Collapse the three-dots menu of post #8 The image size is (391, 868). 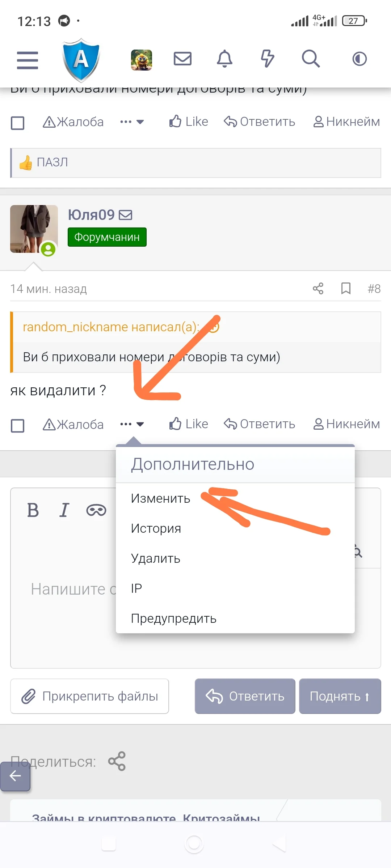click(x=132, y=424)
